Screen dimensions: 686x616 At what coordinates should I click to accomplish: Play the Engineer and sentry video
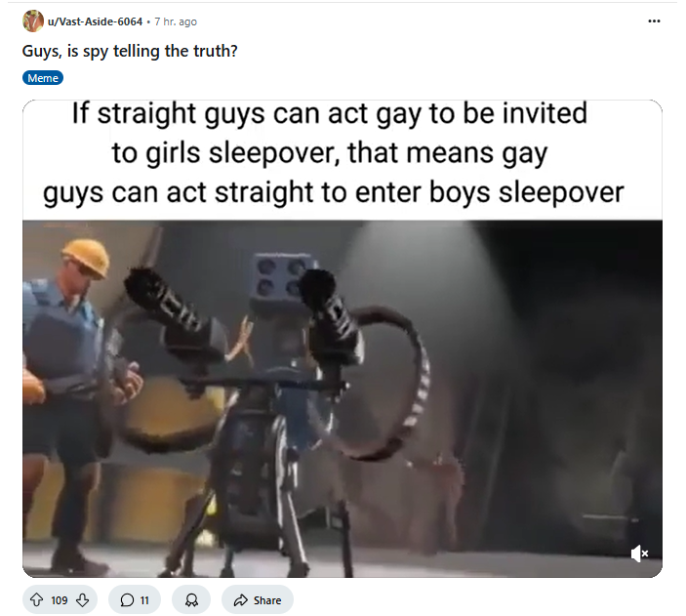click(343, 398)
